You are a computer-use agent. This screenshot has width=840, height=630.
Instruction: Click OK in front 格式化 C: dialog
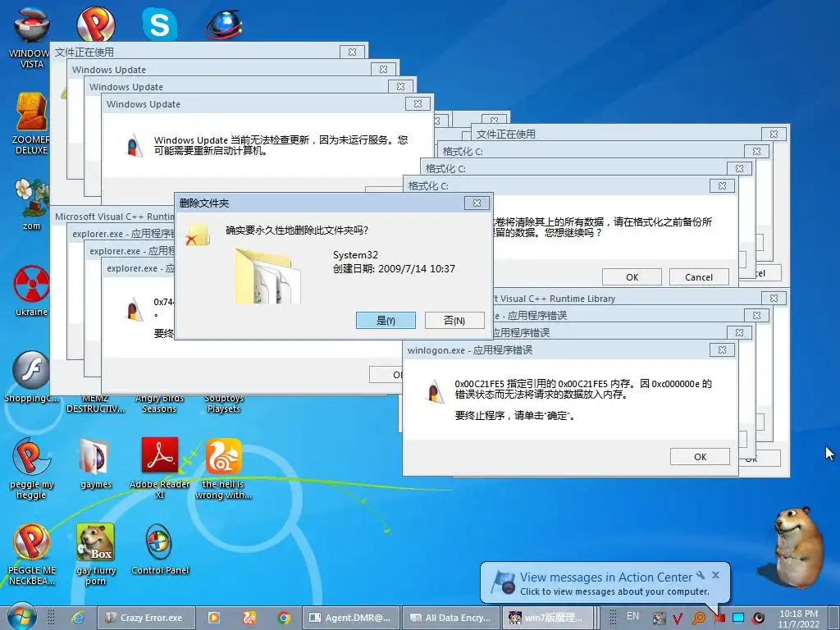tap(632, 277)
